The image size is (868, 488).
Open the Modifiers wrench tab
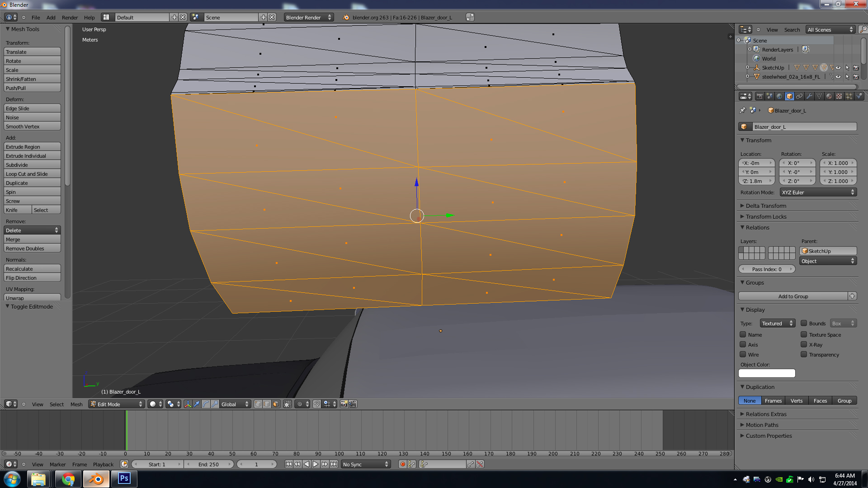click(809, 96)
